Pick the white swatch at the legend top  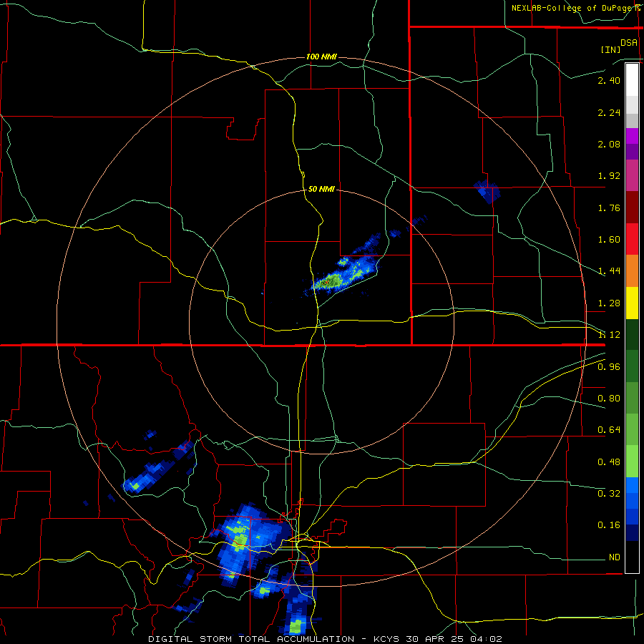pyautogui.click(x=632, y=79)
